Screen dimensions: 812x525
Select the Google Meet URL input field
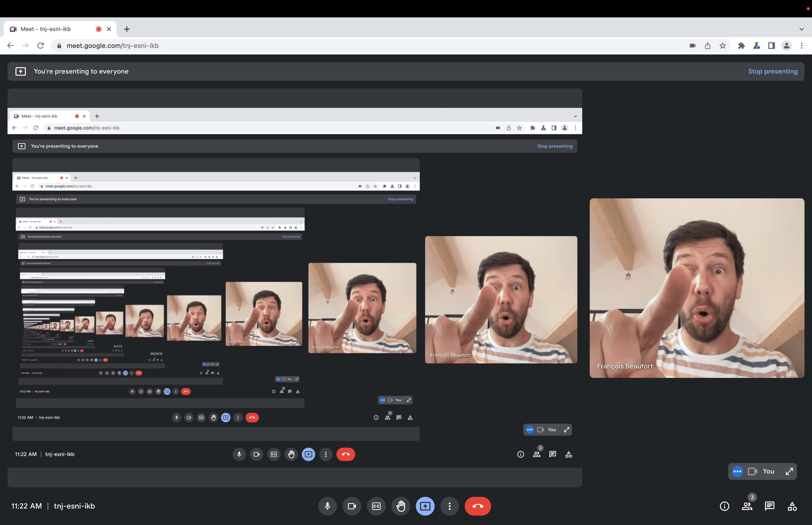113,46
